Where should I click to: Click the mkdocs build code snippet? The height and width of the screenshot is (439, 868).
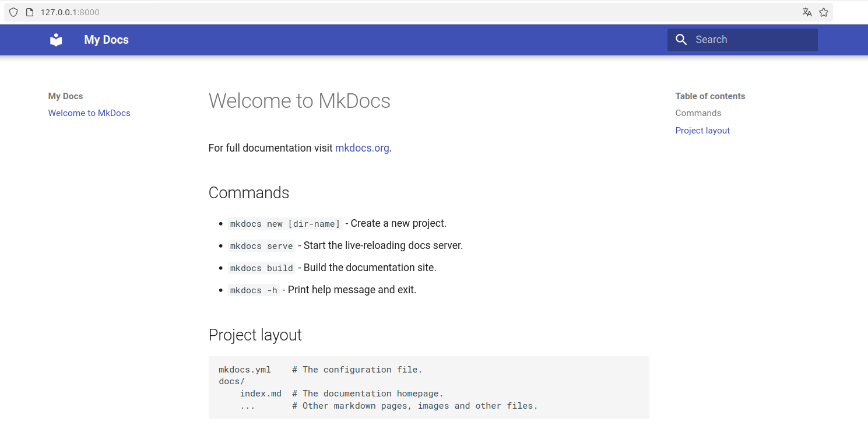click(x=261, y=268)
